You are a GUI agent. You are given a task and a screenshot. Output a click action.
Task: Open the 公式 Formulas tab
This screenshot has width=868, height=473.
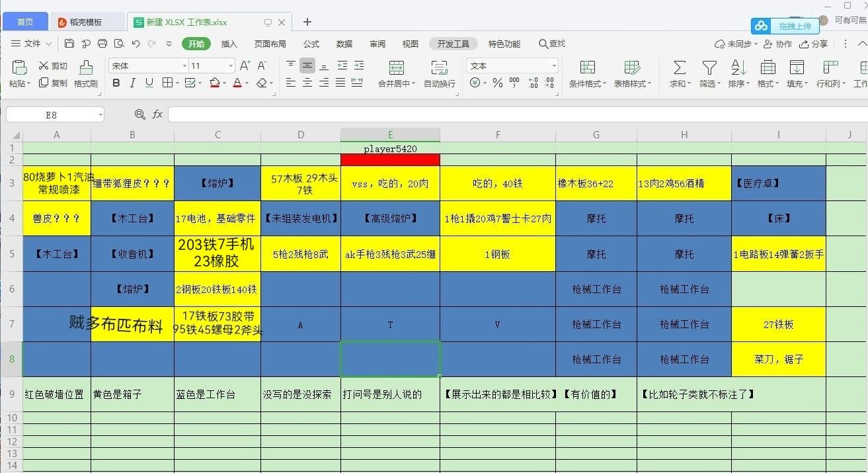tap(311, 44)
